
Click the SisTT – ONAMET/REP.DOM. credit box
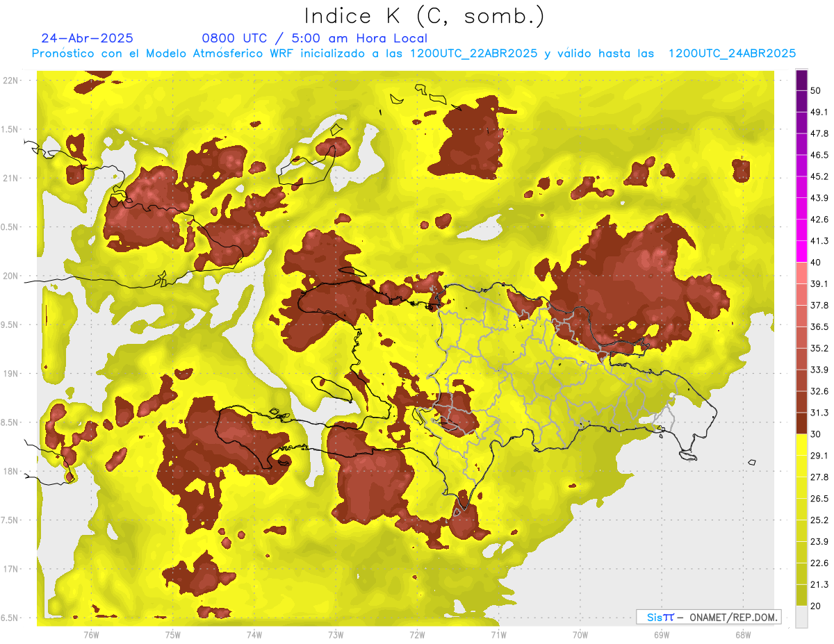[x=708, y=617]
